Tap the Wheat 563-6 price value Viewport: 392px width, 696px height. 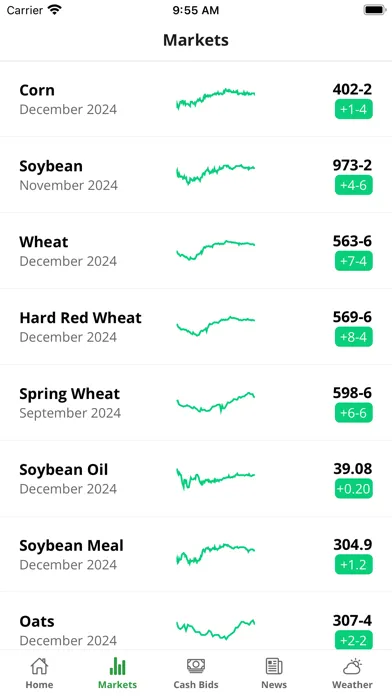point(352,241)
